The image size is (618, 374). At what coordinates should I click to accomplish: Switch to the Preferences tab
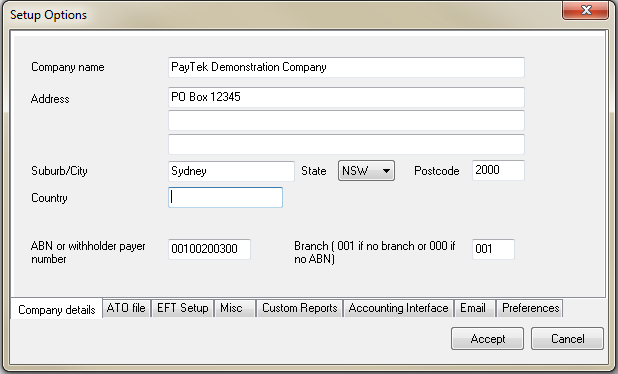(x=530, y=308)
